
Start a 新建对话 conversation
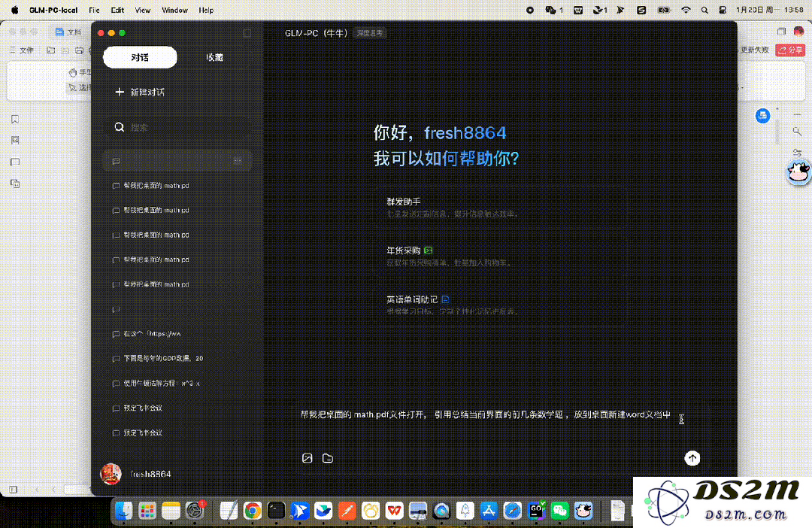140,92
